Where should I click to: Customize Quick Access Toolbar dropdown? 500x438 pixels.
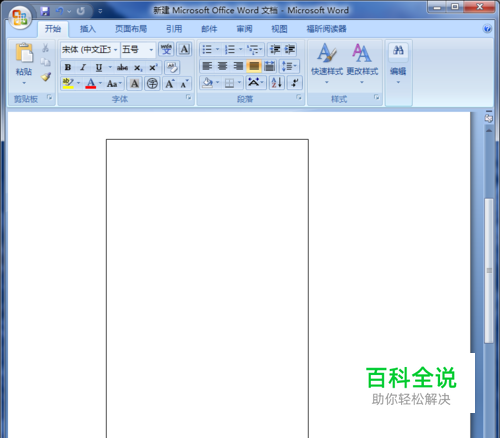coord(100,11)
